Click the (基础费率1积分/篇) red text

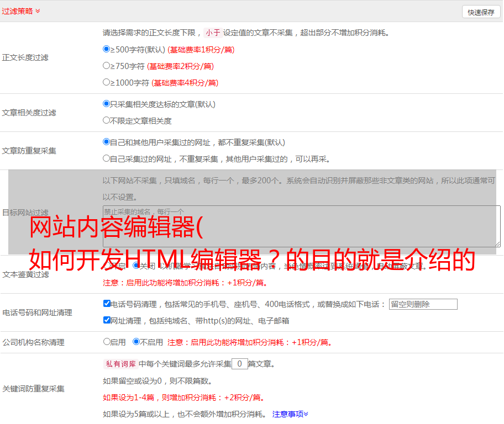[201, 50]
